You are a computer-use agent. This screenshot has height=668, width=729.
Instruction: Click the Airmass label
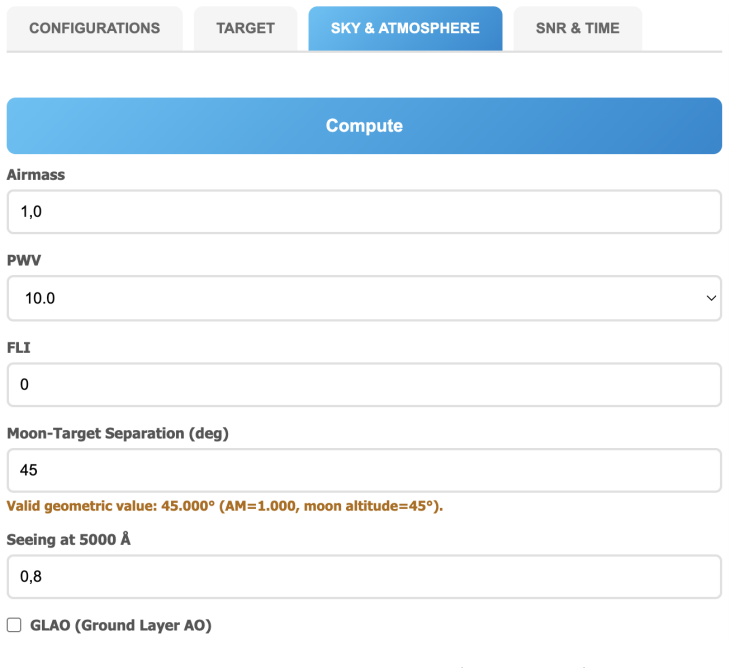pos(36,175)
